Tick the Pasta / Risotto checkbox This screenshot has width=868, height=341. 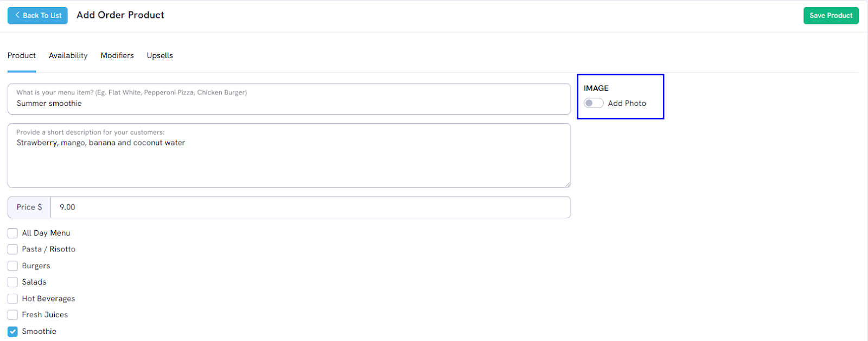[x=12, y=249]
